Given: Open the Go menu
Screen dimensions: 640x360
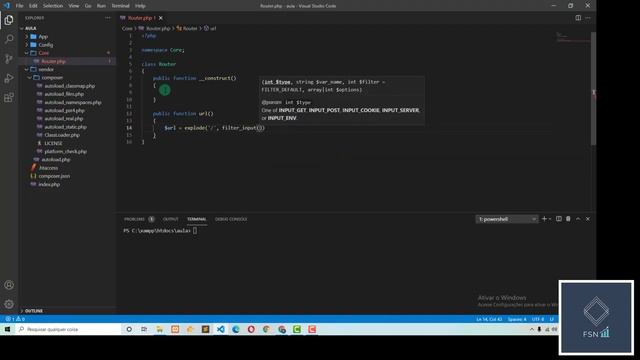Looking at the screenshot, I should pyautogui.click(x=88, y=6).
